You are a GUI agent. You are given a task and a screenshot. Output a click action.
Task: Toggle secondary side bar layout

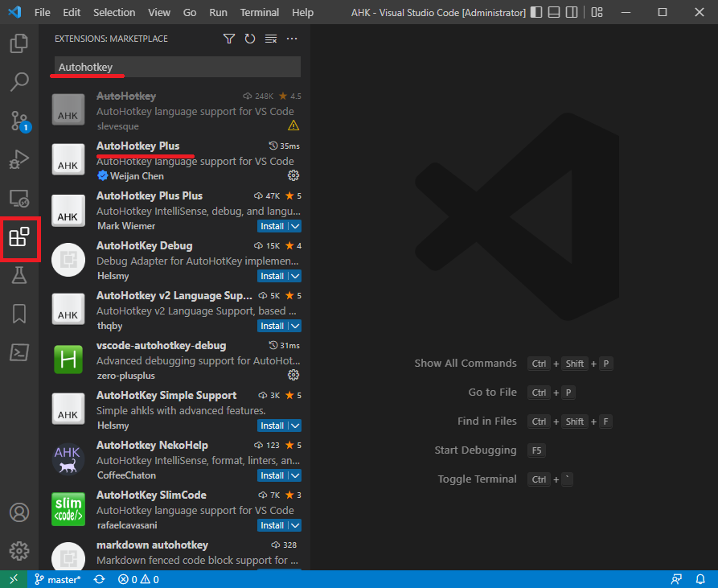[x=572, y=12]
